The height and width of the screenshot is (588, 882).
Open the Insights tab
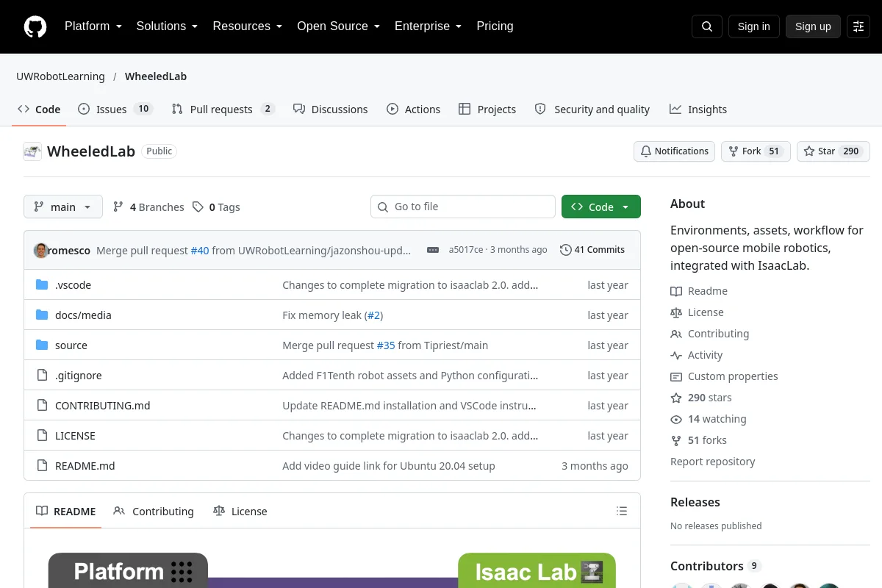[x=698, y=110]
